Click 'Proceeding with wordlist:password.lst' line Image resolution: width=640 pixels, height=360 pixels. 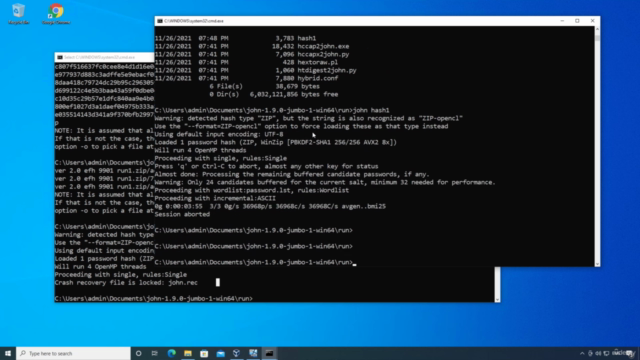coord(252,190)
